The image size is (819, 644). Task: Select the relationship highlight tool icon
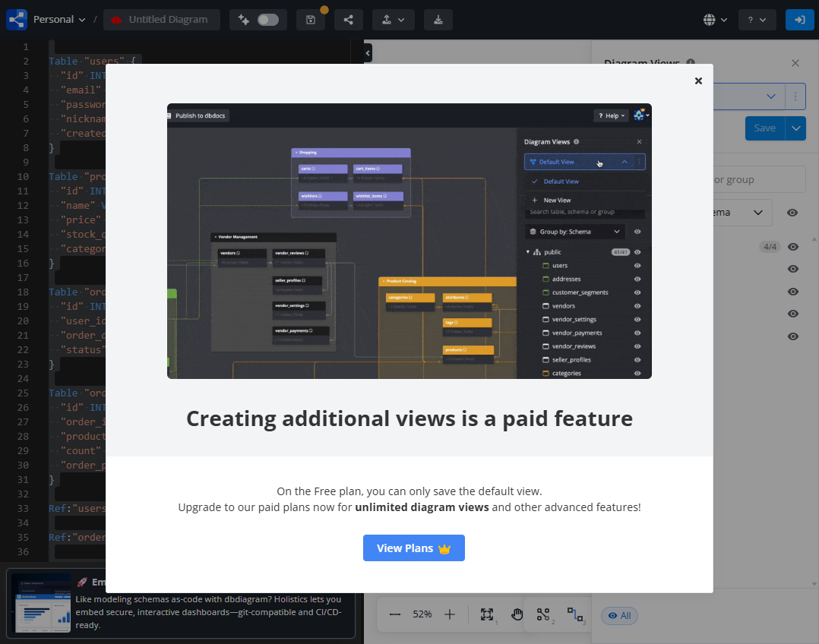click(544, 614)
